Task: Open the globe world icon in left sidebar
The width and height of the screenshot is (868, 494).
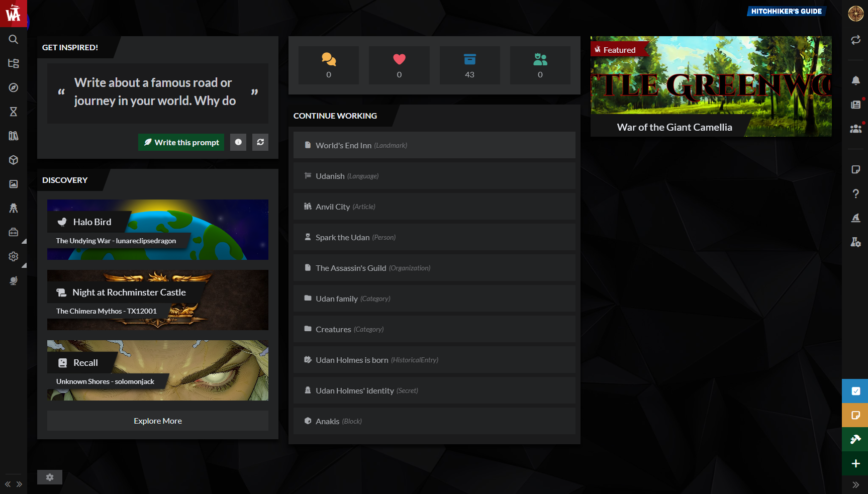Action: point(14,280)
